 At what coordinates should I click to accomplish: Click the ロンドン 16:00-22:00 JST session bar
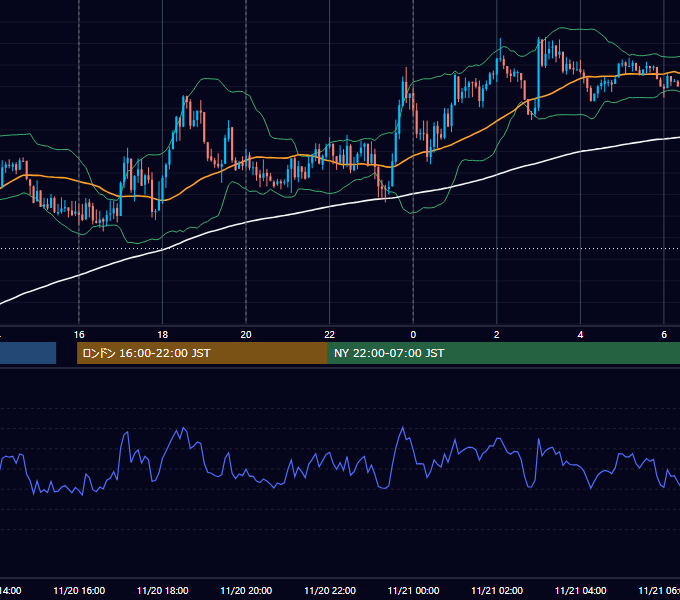(x=202, y=353)
